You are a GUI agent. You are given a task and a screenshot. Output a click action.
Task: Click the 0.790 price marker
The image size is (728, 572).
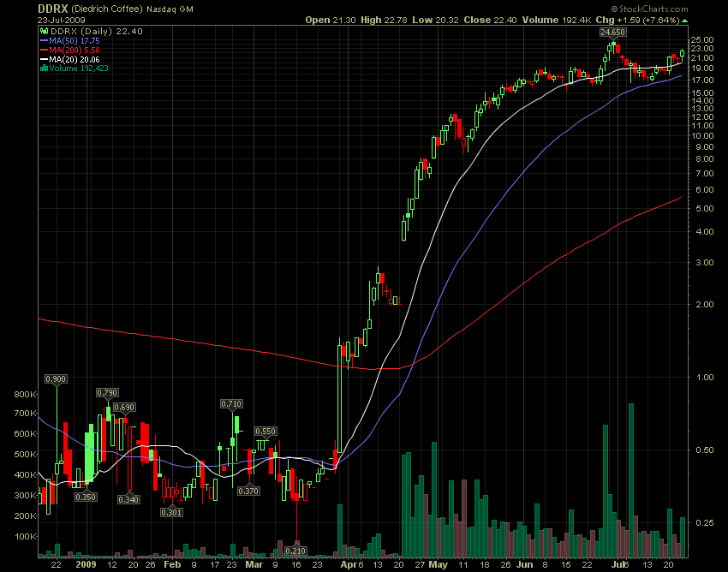(107, 393)
